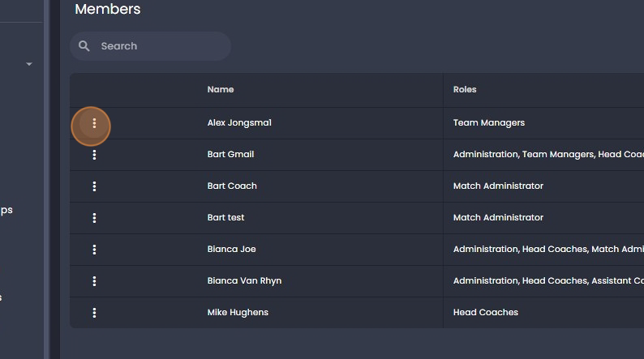Open three-dot menu for Bart Gmail
644x359 pixels.
click(x=94, y=155)
